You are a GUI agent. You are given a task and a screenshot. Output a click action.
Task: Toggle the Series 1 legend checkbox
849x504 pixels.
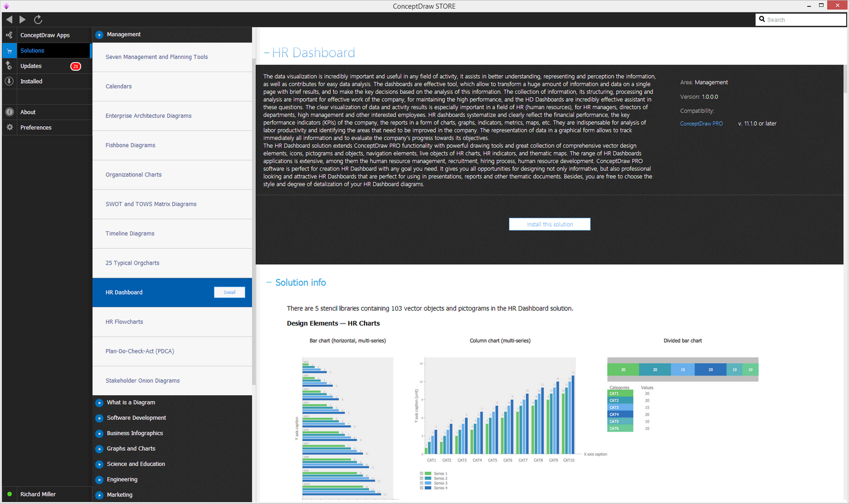pyautogui.click(x=422, y=473)
